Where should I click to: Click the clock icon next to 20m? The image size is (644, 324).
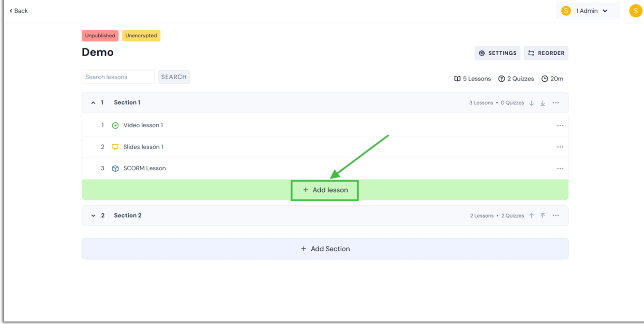(544, 79)
